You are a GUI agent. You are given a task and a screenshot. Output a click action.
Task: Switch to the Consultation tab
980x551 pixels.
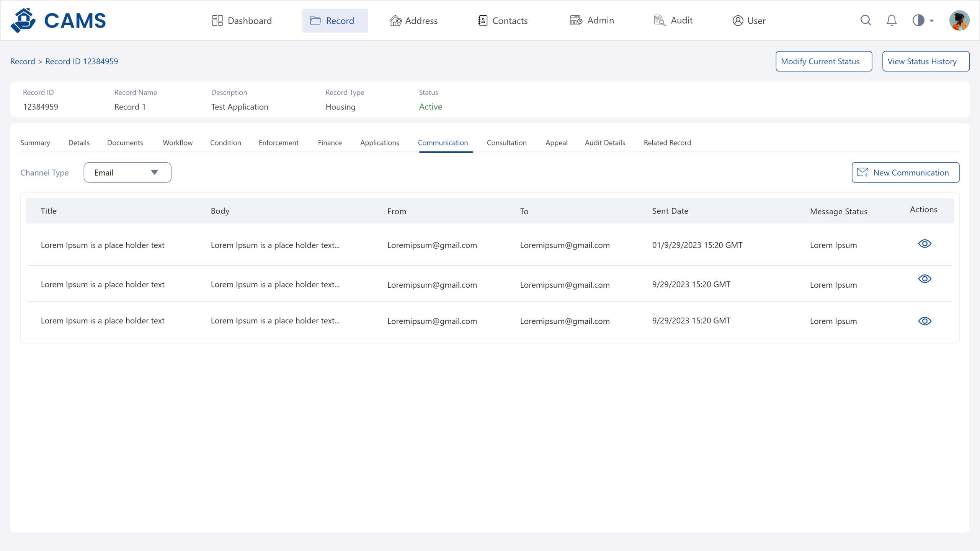(506, 143)
